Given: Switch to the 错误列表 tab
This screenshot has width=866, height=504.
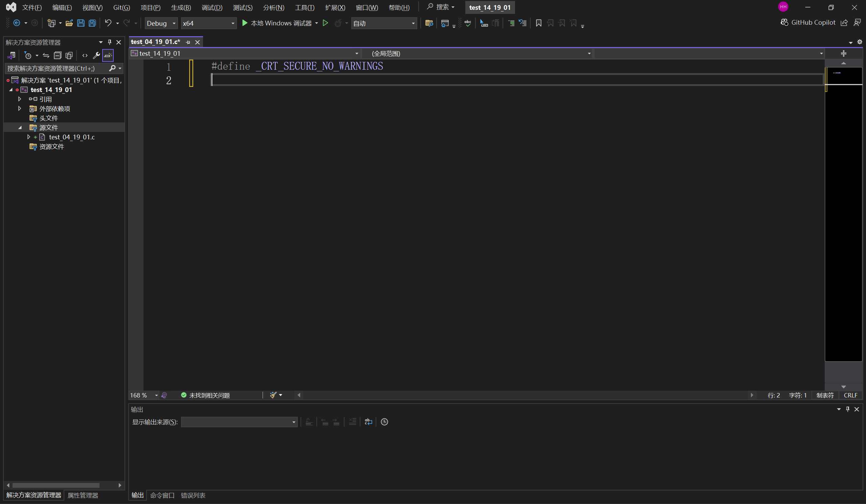Looking at the screenshot, I should (x=193, y=495).
